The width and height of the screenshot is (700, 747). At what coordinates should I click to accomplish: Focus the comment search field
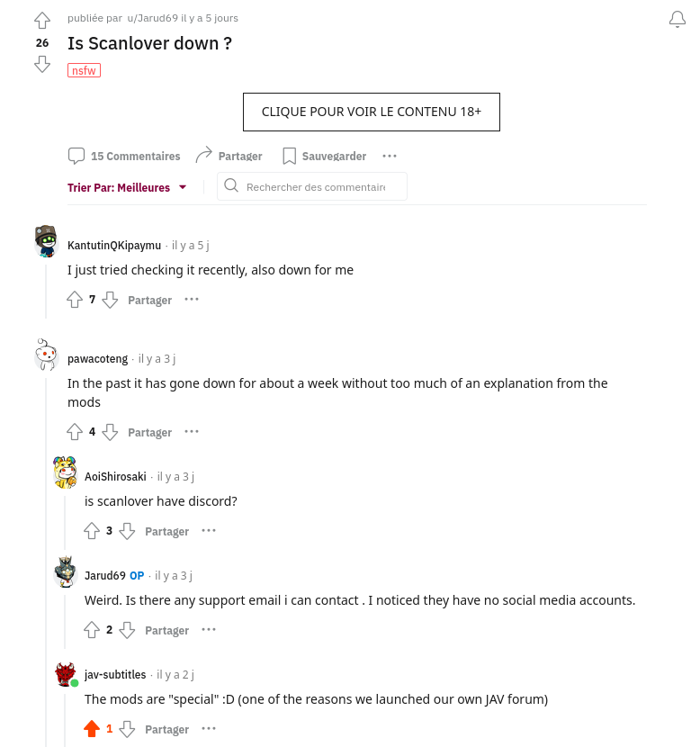click(x=315, y=187)
